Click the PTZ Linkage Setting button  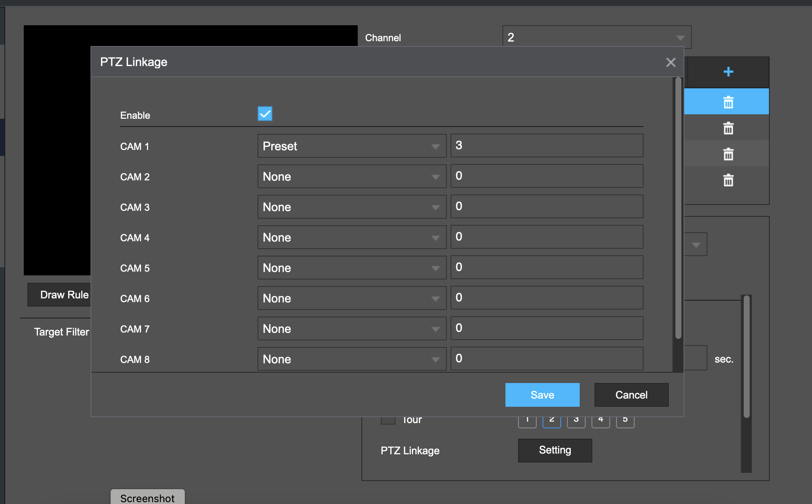click(x=555, y=450)
